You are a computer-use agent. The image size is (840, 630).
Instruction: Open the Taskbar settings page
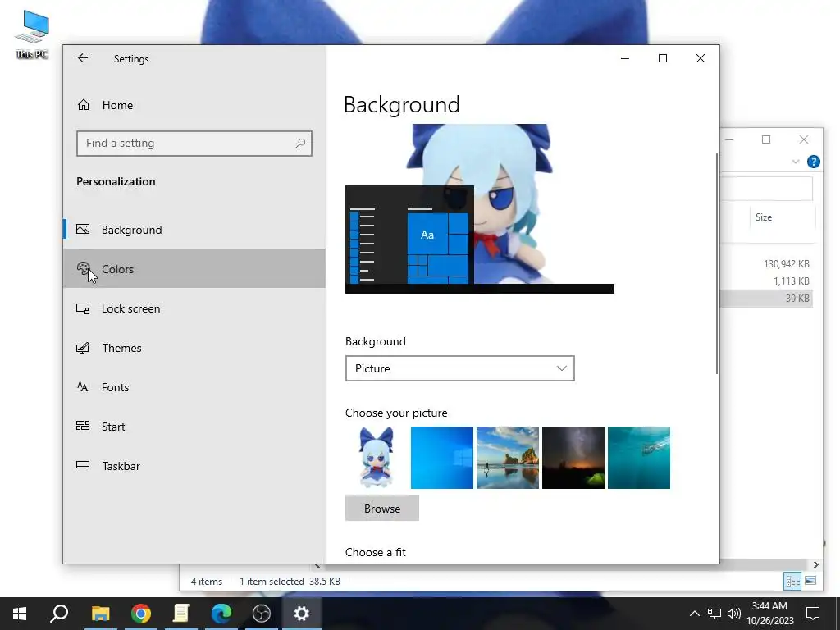(x=194, y=466)
